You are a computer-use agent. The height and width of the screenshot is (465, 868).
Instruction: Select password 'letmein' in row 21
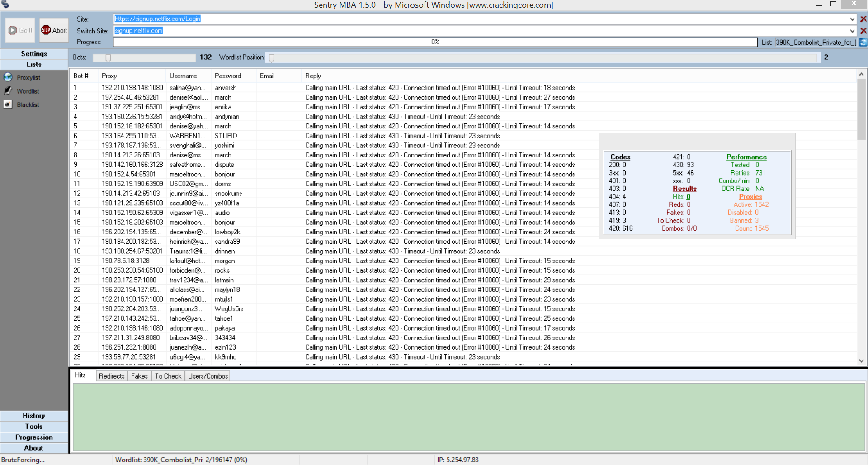pos(224,280)
